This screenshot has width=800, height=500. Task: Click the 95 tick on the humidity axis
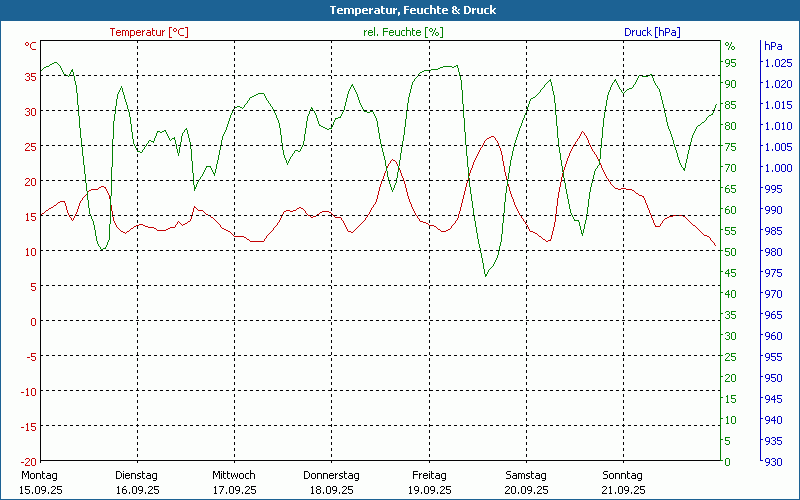point(730,63)
